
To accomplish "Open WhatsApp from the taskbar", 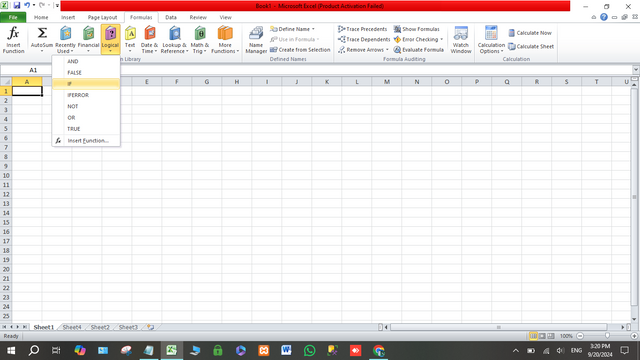I will click(309, 350).
